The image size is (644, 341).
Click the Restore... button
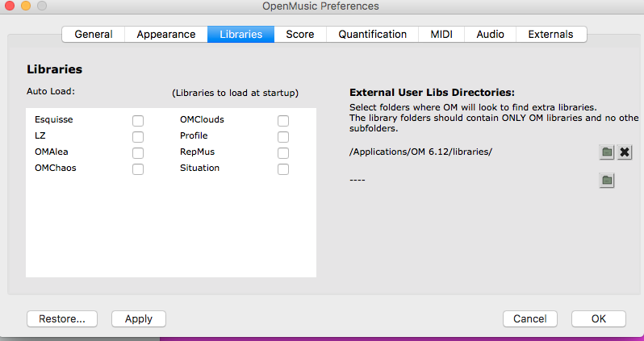pyautogui.click(x=62, y=319)
